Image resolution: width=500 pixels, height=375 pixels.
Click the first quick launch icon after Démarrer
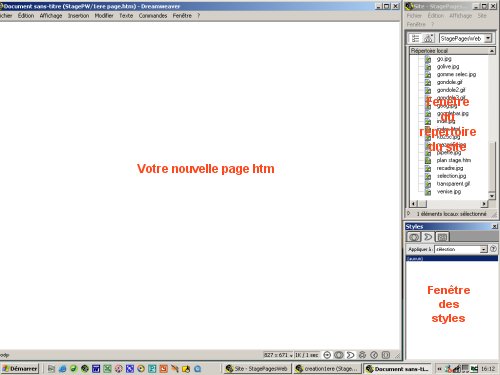(x=51, y=369)
